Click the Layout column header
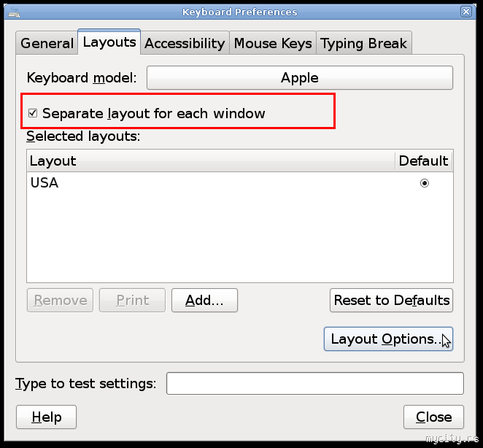Image resolution: width=483 pixels, height=448 pixels. coord(210,161)
